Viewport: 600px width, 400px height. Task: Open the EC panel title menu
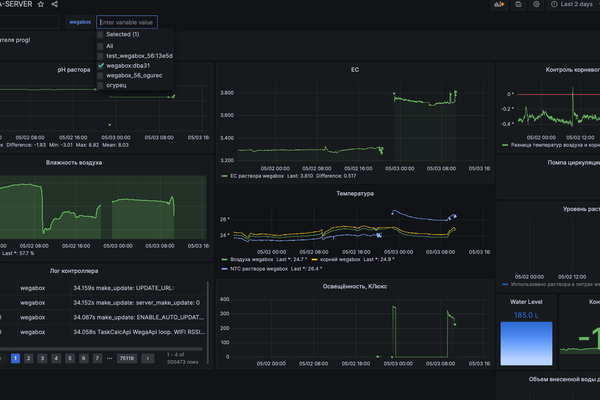pyautogui.click(x=354, y=70)
